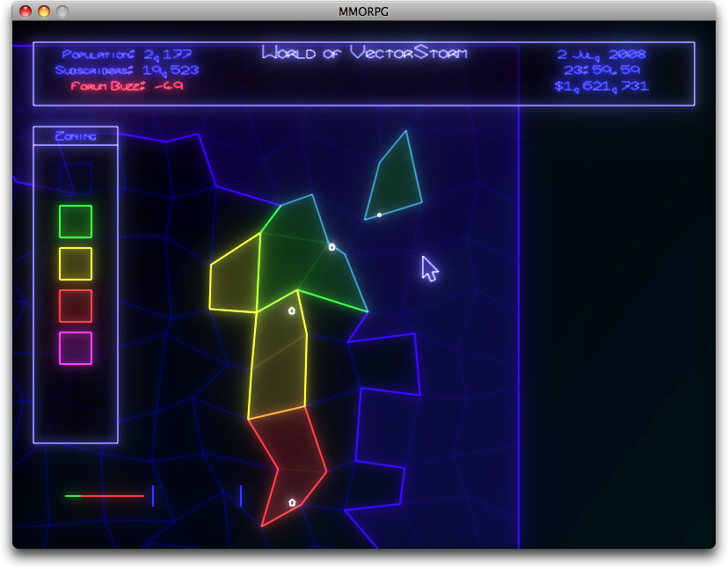
Task: Click the World of VectorStorm title
Action: [365, 53]
